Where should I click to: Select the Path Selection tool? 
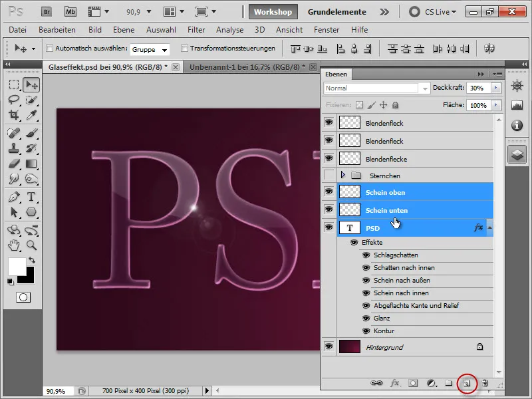[x=14, y=212]
